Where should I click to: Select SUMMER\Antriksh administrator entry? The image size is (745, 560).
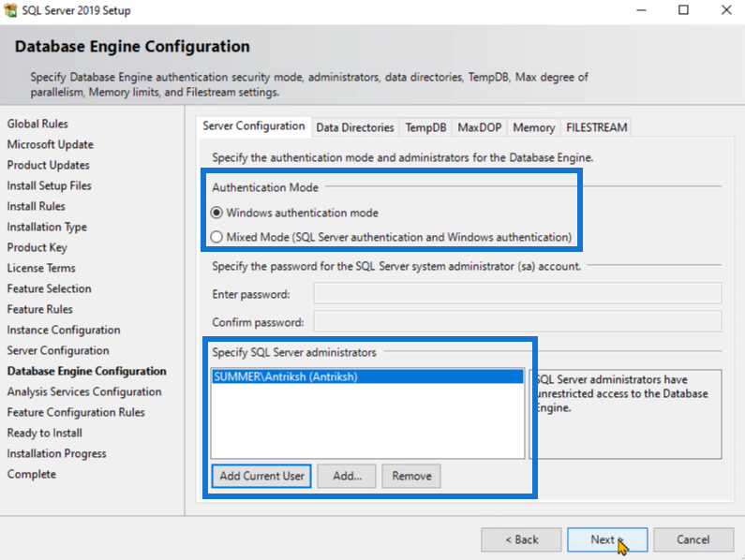pyautogui.click(x=367, y=376)
